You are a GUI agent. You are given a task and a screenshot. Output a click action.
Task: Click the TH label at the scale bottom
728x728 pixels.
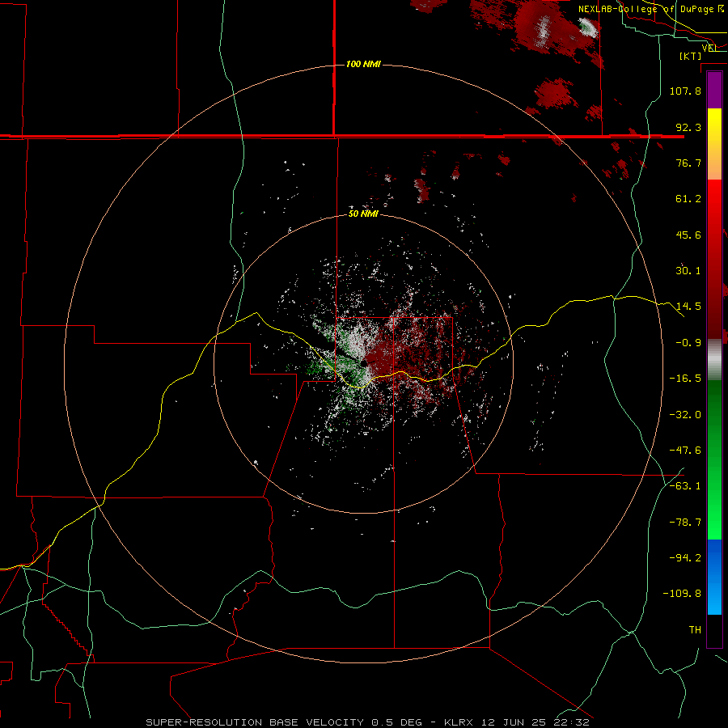click(x=695, y=630)
